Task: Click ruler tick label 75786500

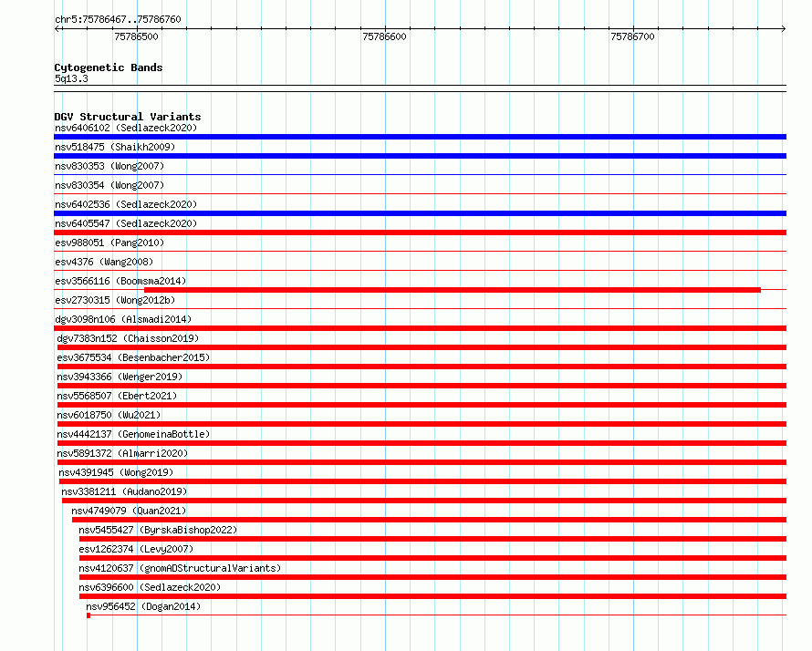Action: pyautogui.click(x=136, y=36)
